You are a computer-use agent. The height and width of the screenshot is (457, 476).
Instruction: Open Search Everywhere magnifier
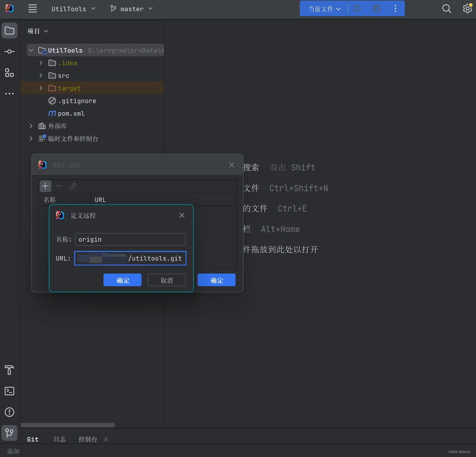(447, 8)
